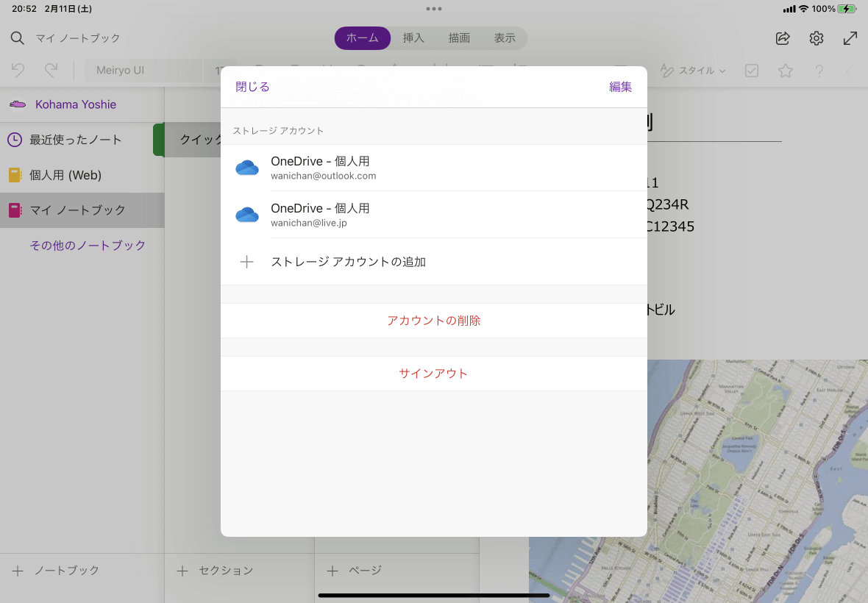The image size is (868, 603).
Task: Tap the search magnifier icon
Action: click(17, 38)
